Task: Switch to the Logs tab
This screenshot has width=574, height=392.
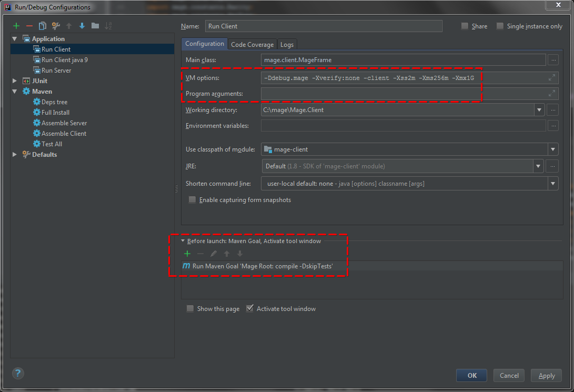Action: pos(287,44)
